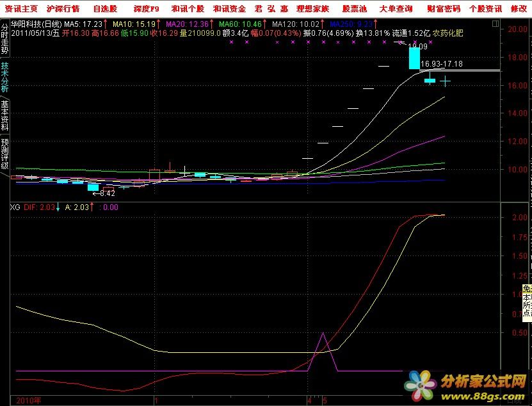Screen dimensions: 532x406
Task: Switch to the 技术分析 side tab
Action: (4, 77)
